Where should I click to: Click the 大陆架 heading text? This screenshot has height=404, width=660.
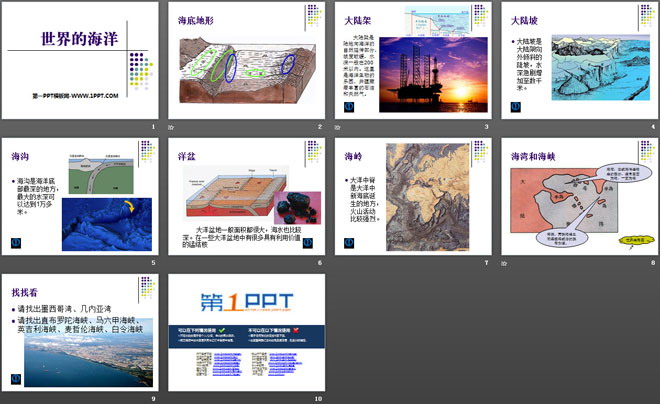tap(358, 20)
